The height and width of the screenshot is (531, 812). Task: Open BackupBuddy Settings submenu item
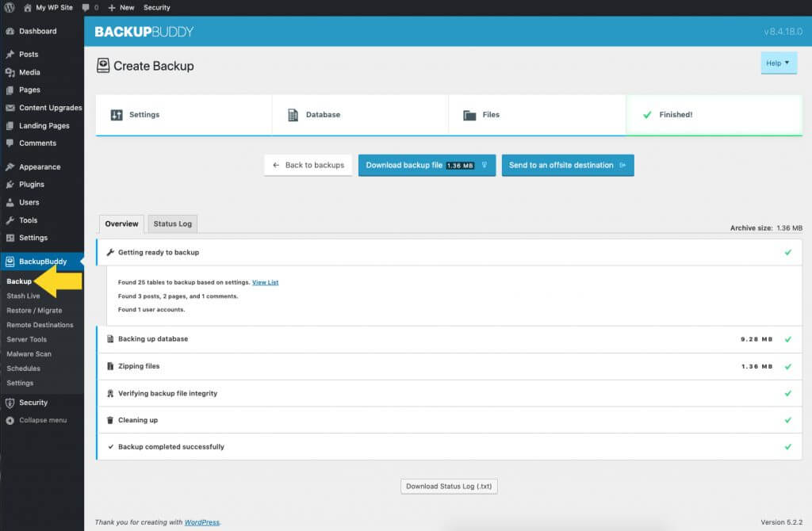(x=20, y=383)
